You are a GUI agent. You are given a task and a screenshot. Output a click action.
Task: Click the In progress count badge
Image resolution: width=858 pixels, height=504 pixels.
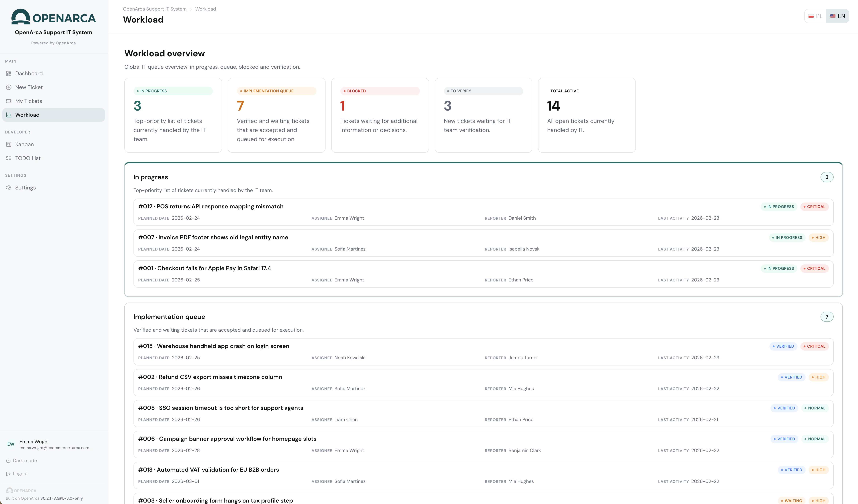(x=827, y=177)
